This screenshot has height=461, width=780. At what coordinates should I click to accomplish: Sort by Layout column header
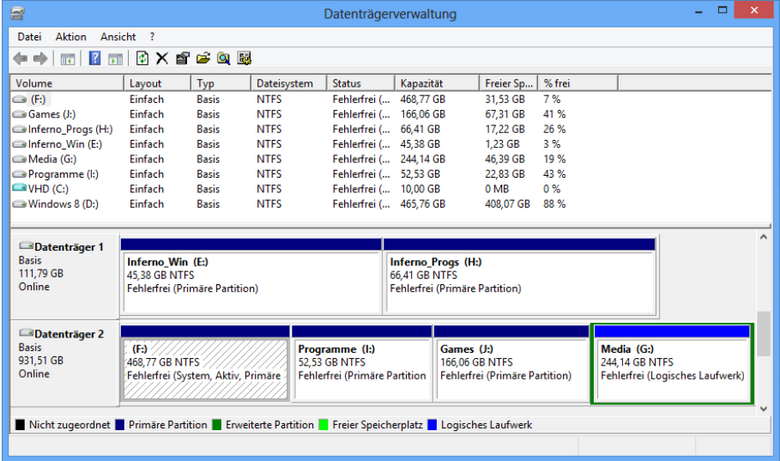[157, 83]
